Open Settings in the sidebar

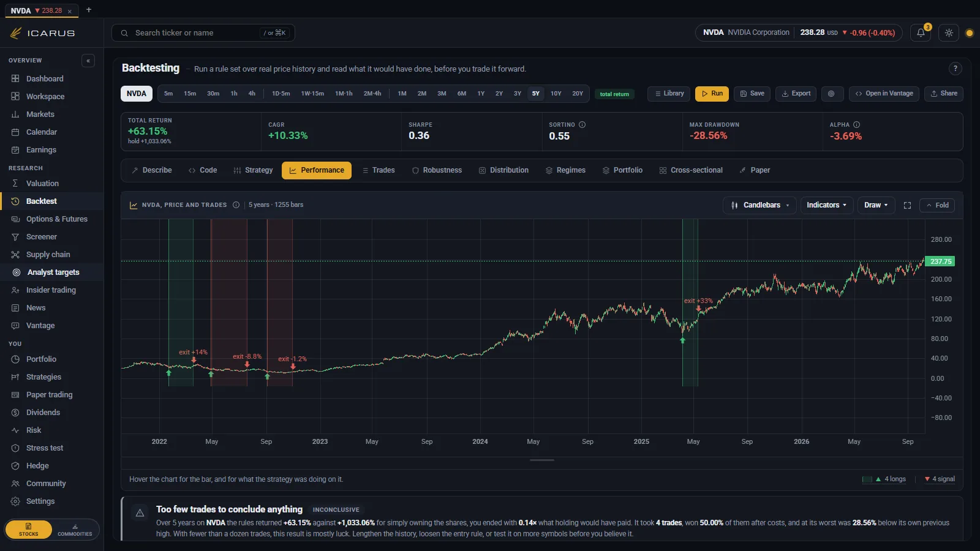(x=52, y=501)
